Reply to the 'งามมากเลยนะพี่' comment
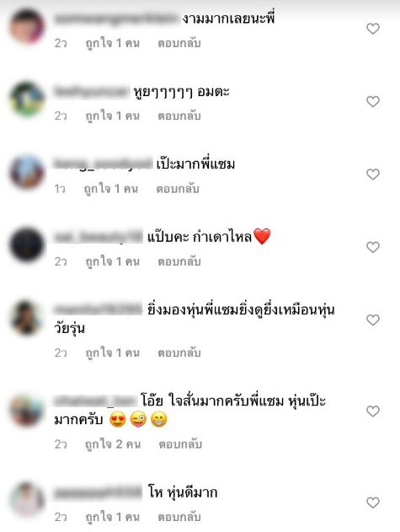 tap(179, 43)
